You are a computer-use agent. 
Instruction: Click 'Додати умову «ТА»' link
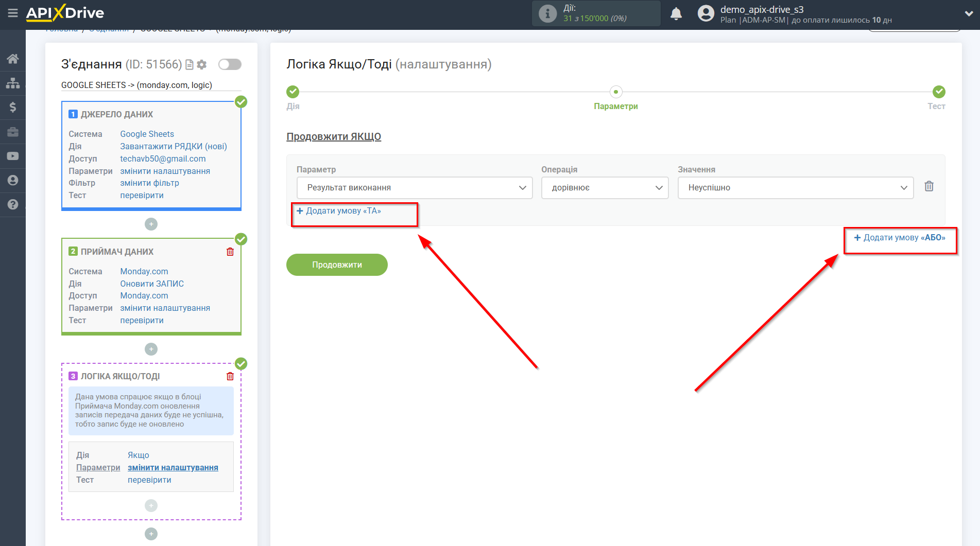point(339,211)
